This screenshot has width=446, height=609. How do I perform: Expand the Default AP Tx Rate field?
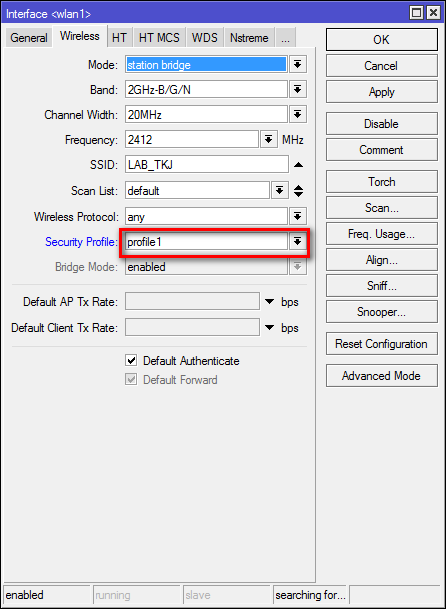[270, 301]
